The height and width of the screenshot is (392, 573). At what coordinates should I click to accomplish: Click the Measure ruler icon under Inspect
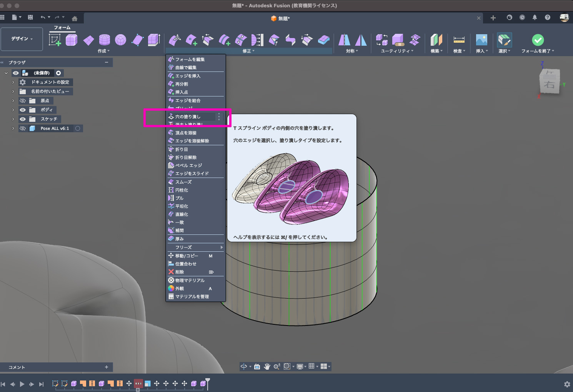459,40
